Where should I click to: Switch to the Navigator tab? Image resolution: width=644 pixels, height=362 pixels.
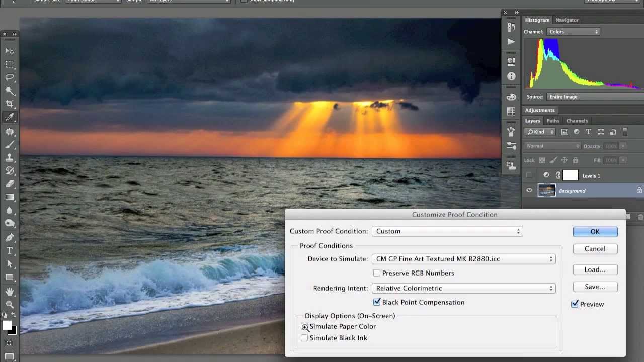click(567, 20)
